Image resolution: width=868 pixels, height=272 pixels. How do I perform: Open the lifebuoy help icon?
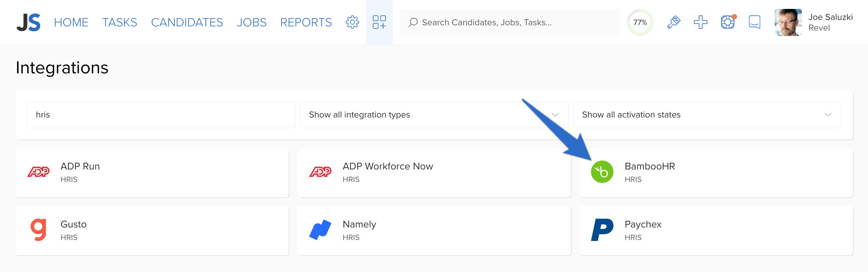click(x=728, y=22)
